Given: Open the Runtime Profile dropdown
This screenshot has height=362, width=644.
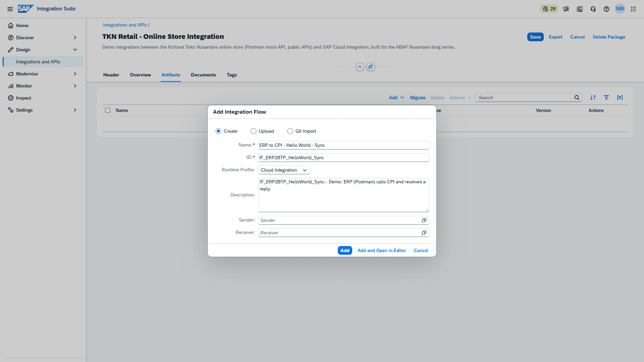Looking at the screenshot, I should 284,170.
